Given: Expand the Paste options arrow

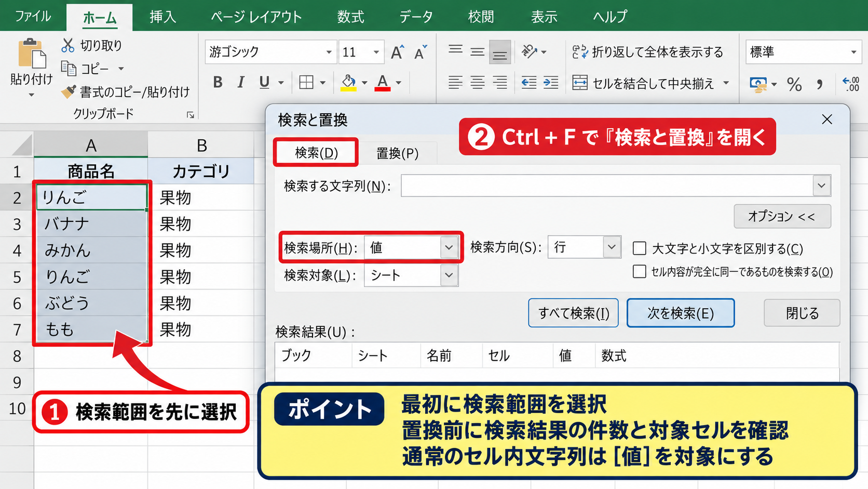Looking at the screenshot, I should 31,95.
